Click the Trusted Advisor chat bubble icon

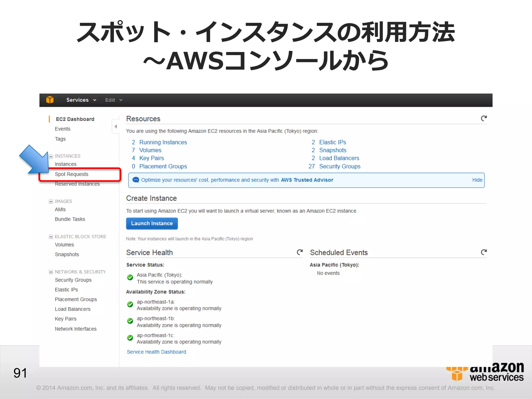point(136,180)
